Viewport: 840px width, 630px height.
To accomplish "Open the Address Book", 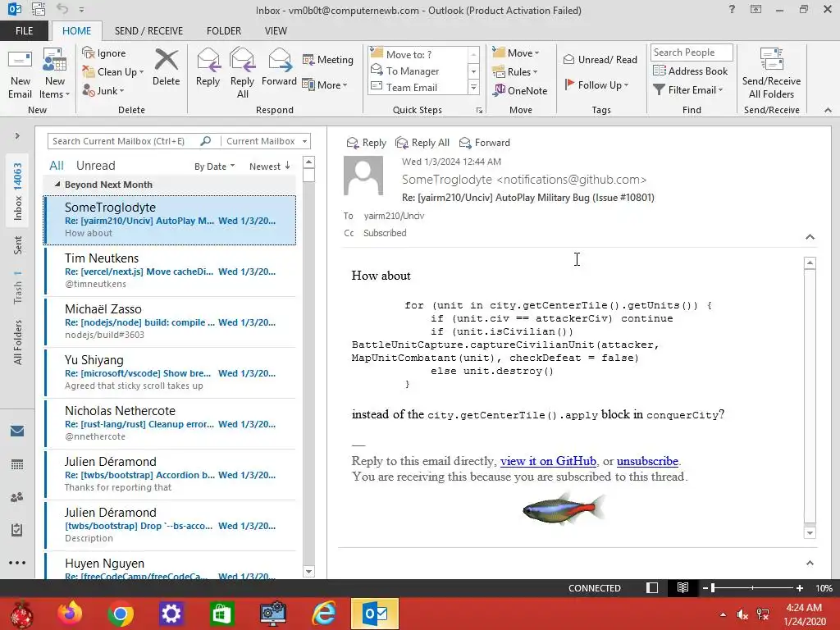I will click(690, 71).
